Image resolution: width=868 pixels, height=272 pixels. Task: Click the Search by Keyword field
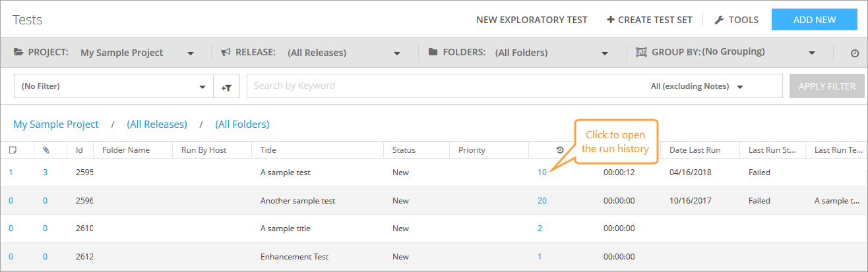442,86
